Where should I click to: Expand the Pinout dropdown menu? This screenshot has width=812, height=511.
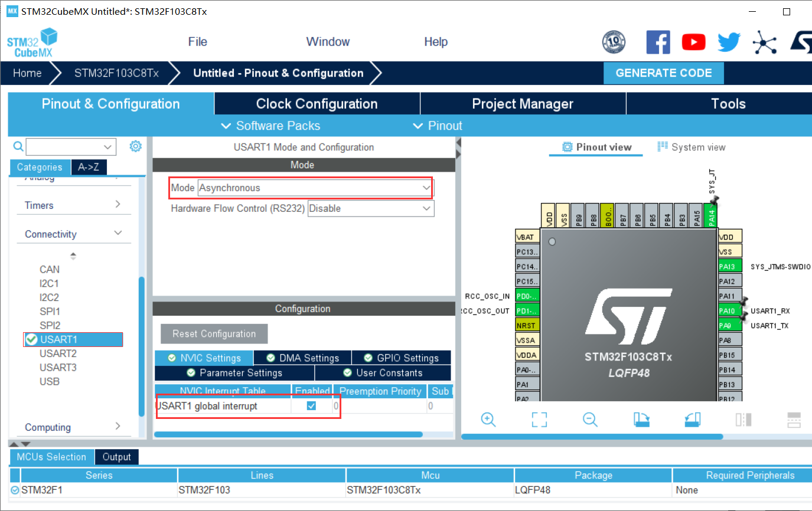tap(438, 126)
